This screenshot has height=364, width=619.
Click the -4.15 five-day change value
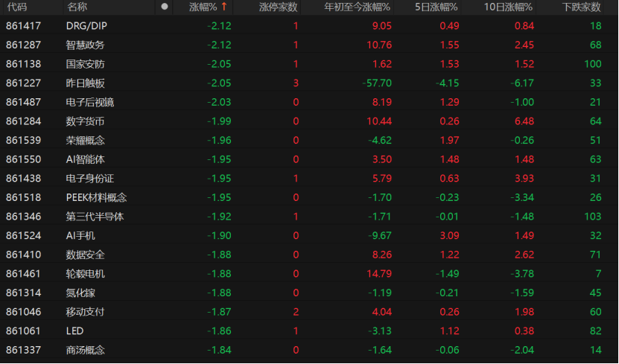tap(447, 83)
